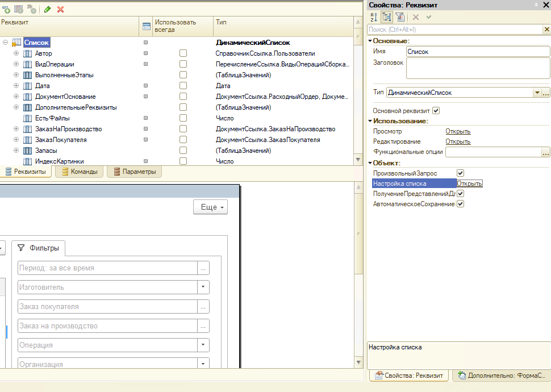The width and height of the screenshot is (551, 392).
Task: Open type selection ellipsis next to ДинамическийСписок
Action: pos(546,93)
